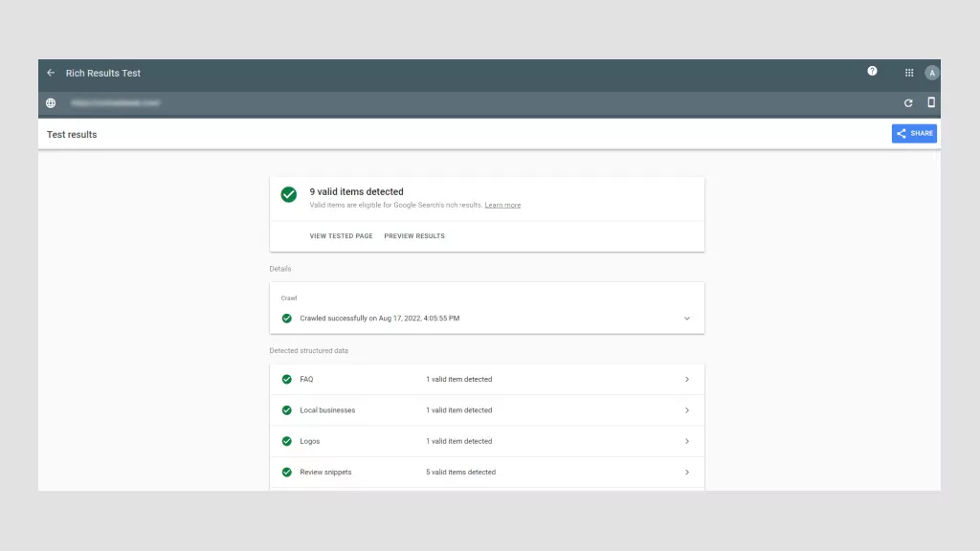The height and width of the screenshot is (551, 980).
Task: Click the green check next to valid items
Action: click(x=288, y=194)
